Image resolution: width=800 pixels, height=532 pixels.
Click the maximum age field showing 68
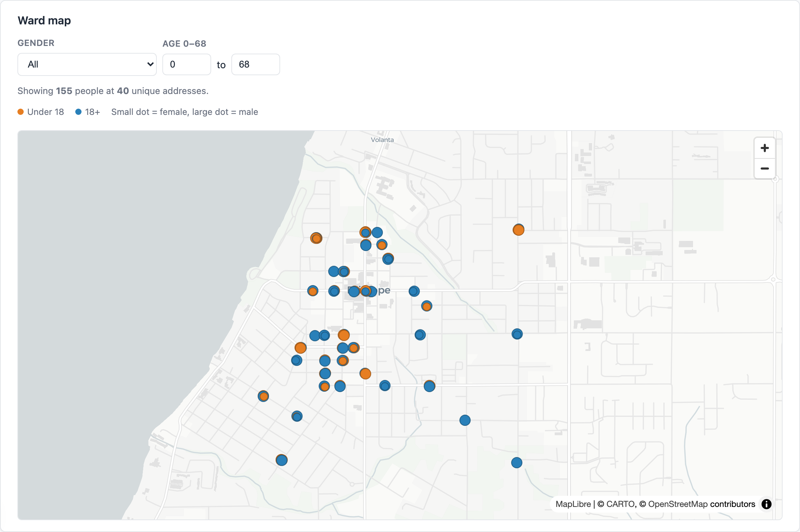[255, 64]
